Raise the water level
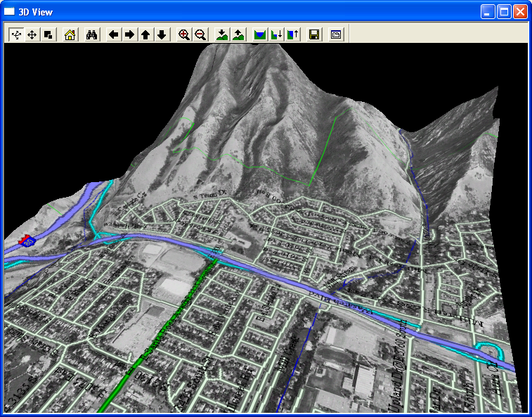Viewport: 532px width, 417px height. pos(292,34)
